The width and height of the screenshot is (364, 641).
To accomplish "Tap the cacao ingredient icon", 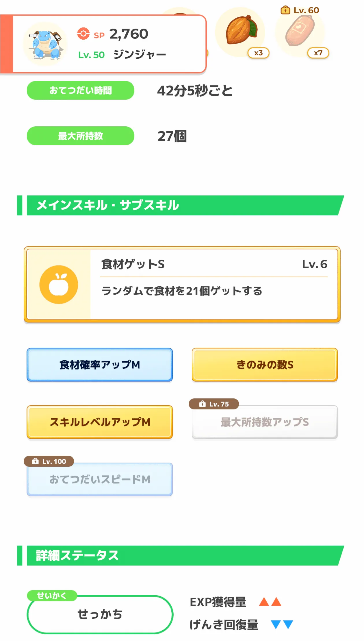I will [241, 31].
